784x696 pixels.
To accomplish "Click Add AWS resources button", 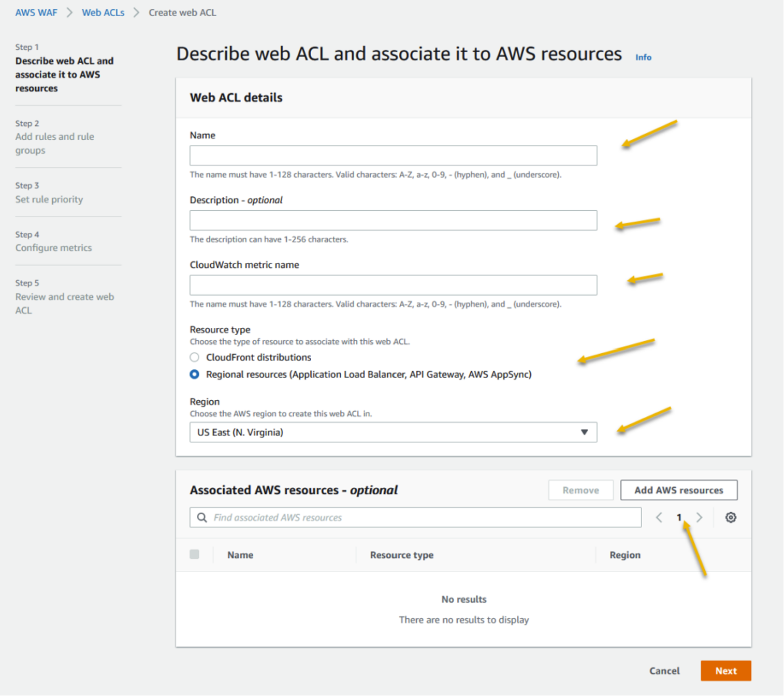I will coord(679,490).
